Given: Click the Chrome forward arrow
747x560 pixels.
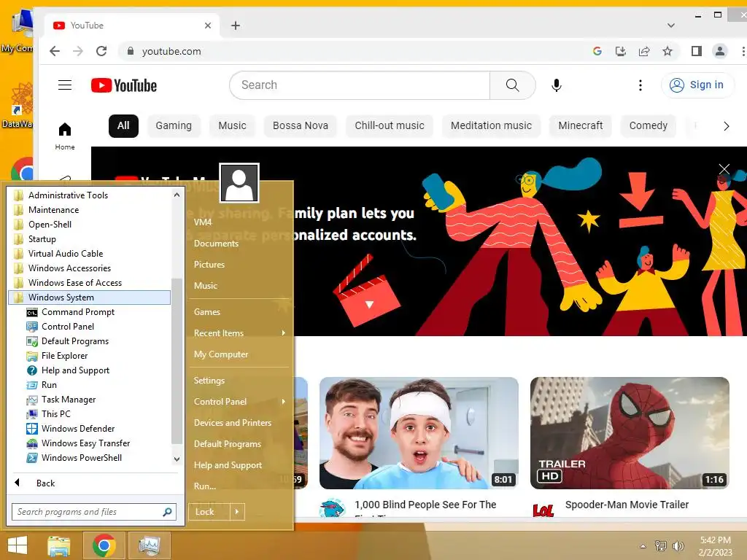Looking at the screenshot, I should pos(78,51).
